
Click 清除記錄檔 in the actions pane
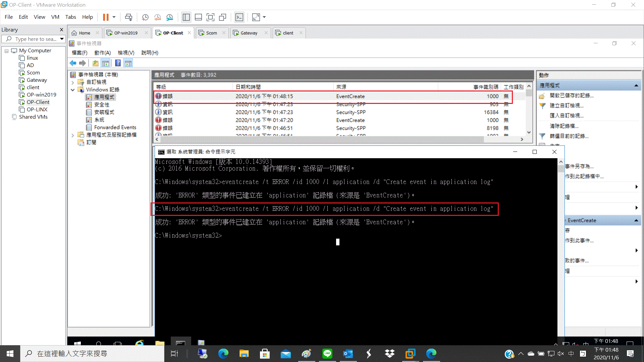click(564, 126)
